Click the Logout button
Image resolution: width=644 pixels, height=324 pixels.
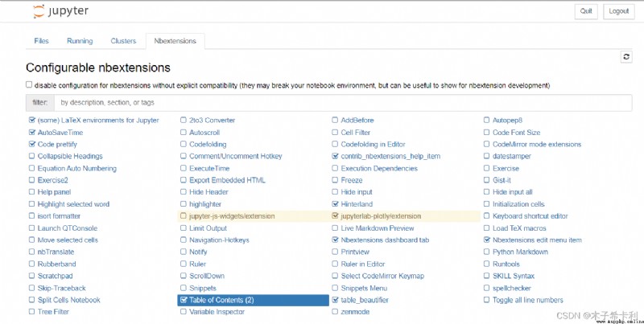tap(618, 11)
